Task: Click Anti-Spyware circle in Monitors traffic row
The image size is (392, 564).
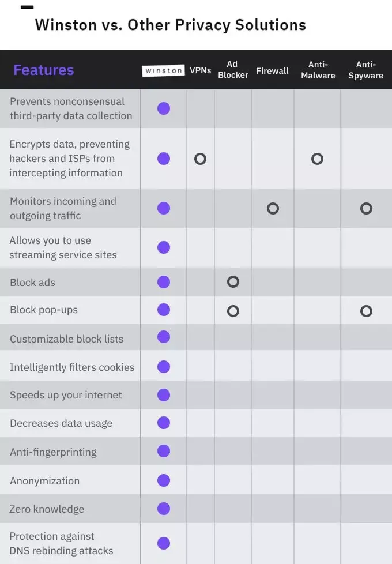Action: (x=366, y=209)
